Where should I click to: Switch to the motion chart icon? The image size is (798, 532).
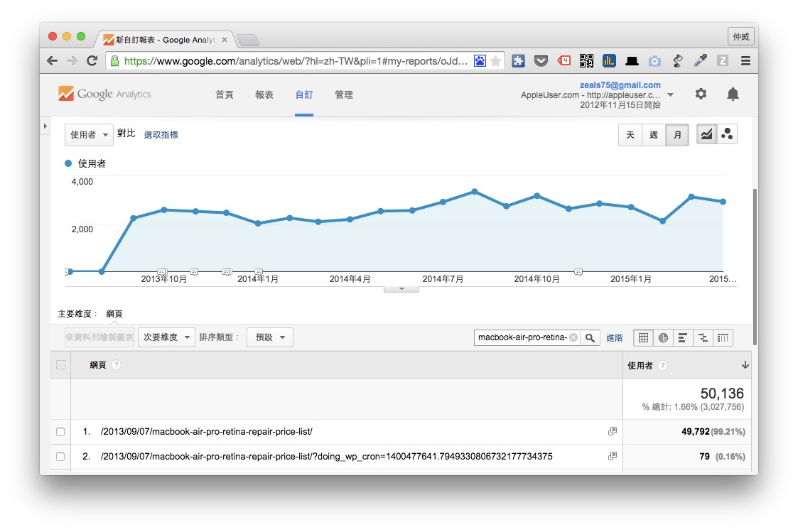[727, 134]
